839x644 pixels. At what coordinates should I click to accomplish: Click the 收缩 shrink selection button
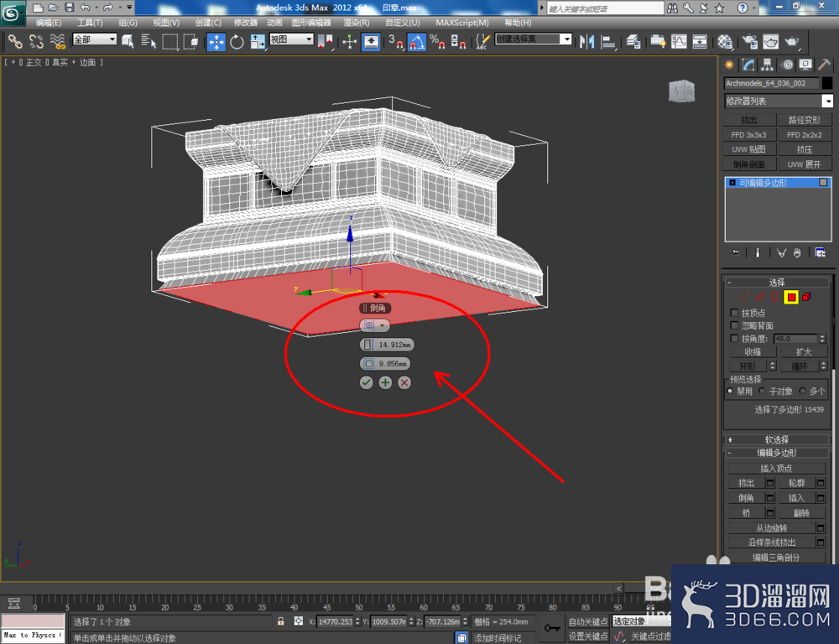[x=753, y=352]
